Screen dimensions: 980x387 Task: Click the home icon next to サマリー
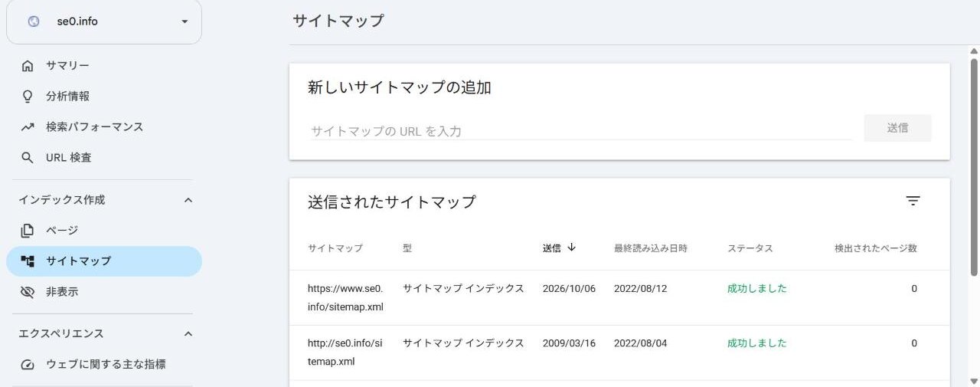[x=28, y=66]
